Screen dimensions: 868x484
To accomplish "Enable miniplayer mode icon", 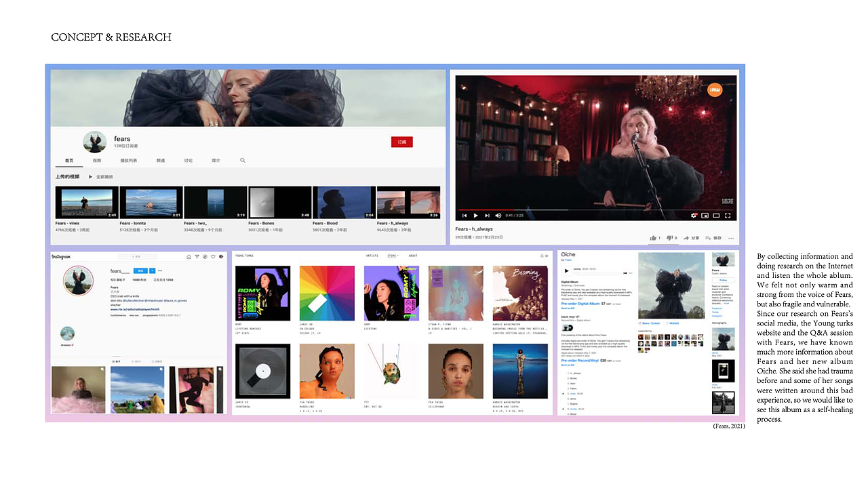I will point(705,216).
